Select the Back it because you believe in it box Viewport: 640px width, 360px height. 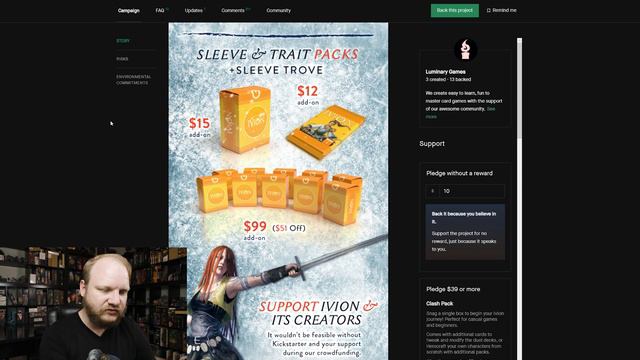pyautogui.click(x=465, y=231)
